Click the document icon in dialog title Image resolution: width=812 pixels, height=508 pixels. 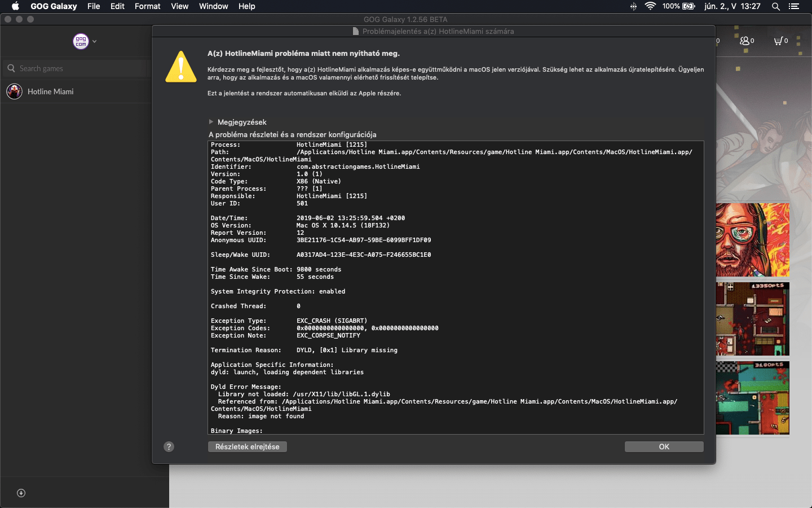coord(356,32)
